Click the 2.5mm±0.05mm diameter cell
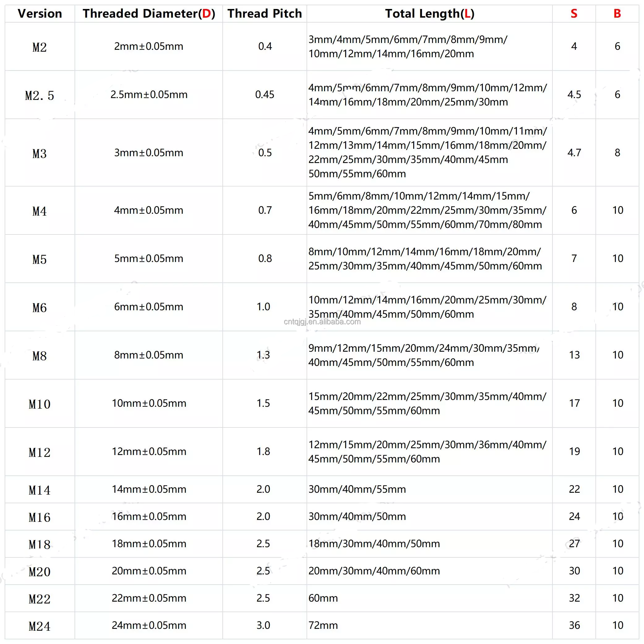 [x=149, y=95]
